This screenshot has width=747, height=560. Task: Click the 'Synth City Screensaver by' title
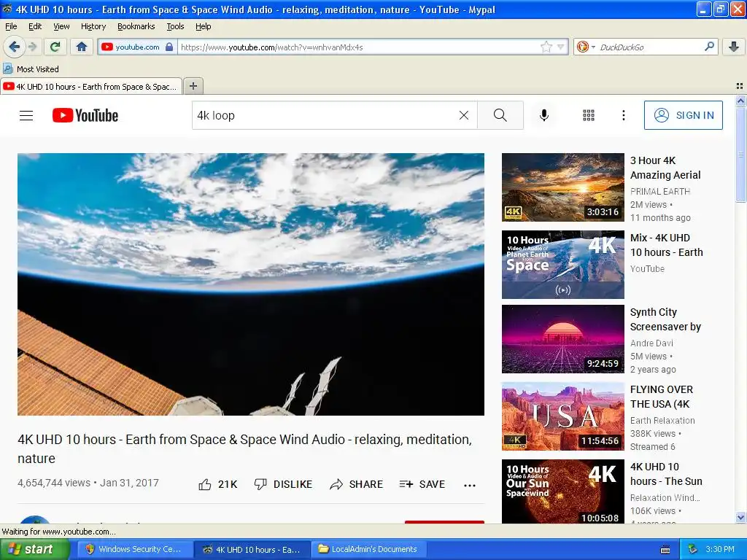pos(665,319)
